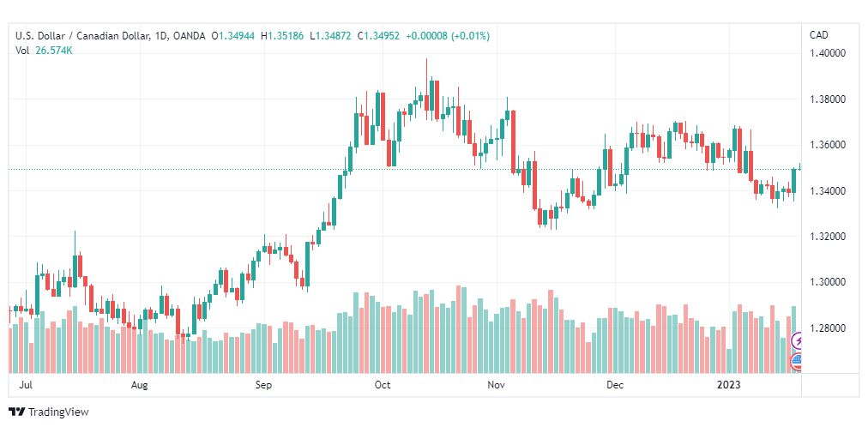The width and height of the screenshot is (868, 427).
Task: Click the closing price value C1.34952
Action: pos(378,36)
